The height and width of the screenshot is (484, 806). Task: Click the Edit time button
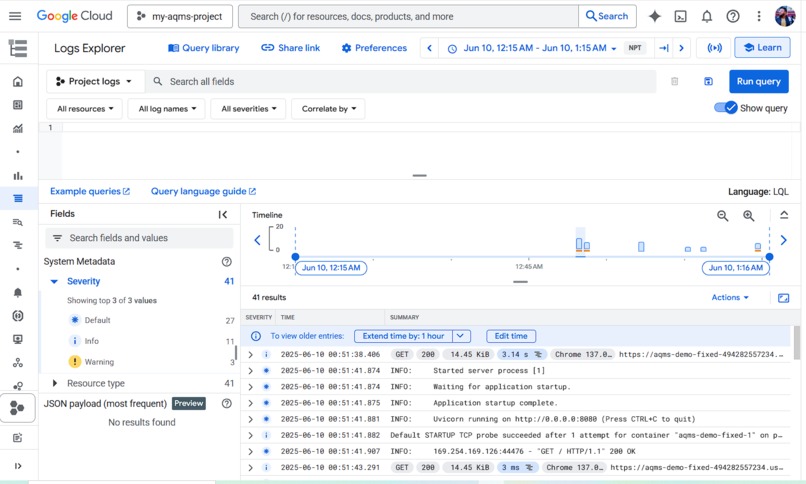511,336
